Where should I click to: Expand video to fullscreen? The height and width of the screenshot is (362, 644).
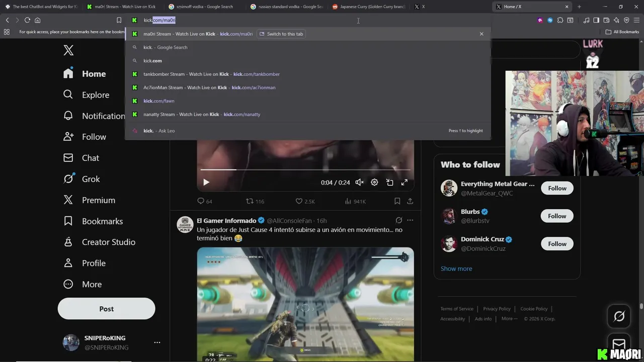[x=404, y=183]
